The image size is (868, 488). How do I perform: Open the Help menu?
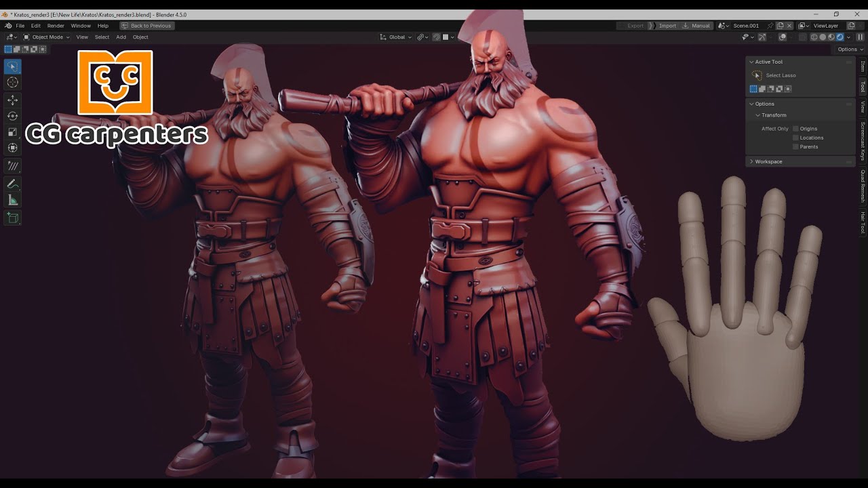point(103,26)
